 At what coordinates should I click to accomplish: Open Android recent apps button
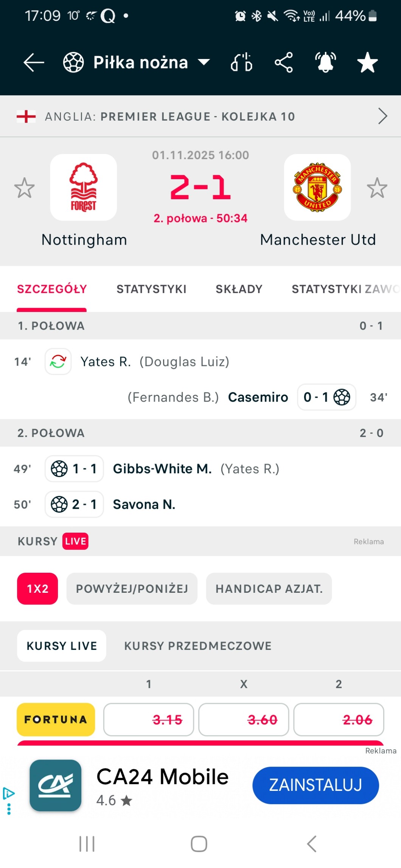87,844
